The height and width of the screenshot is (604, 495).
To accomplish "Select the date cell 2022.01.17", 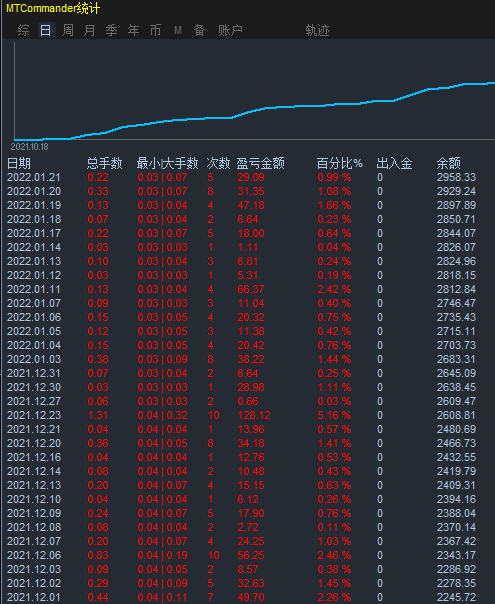I will [x=34, y=233].
